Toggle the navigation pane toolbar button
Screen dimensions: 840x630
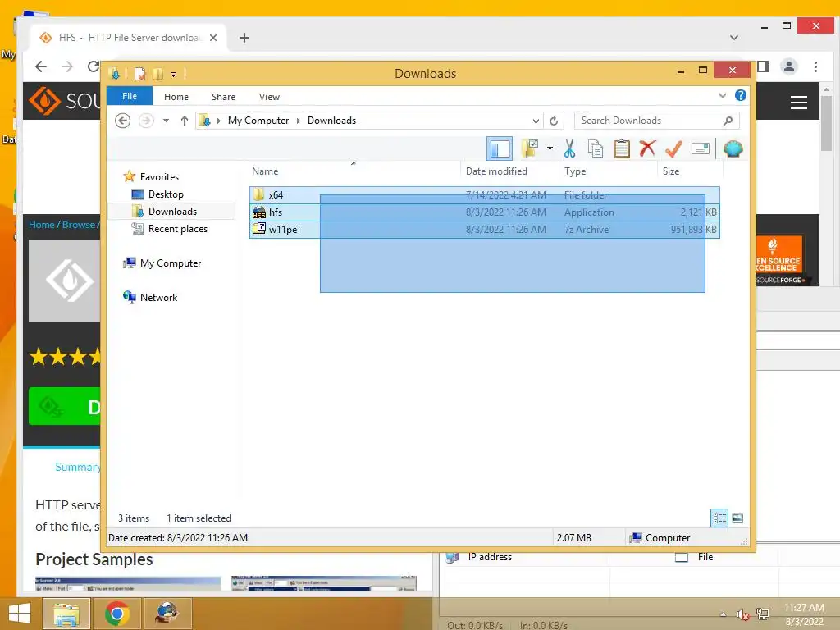pos(500,148)
